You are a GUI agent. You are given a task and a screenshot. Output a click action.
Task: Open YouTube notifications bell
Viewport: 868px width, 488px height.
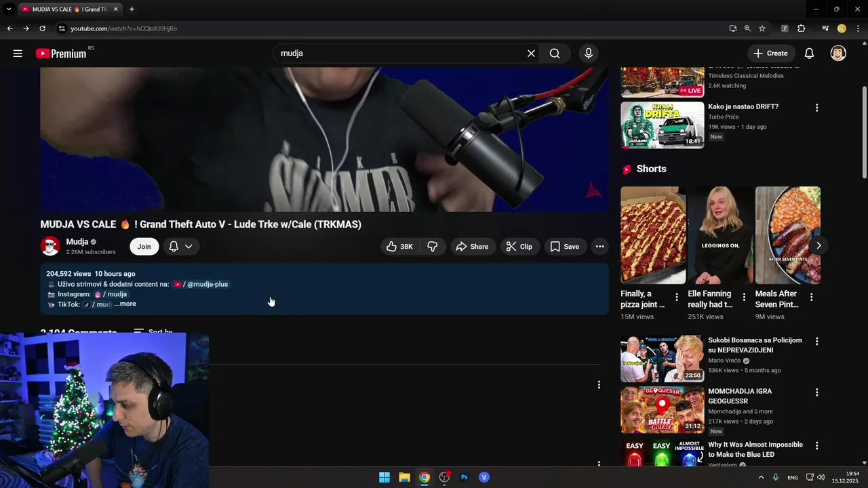point(809,54)
